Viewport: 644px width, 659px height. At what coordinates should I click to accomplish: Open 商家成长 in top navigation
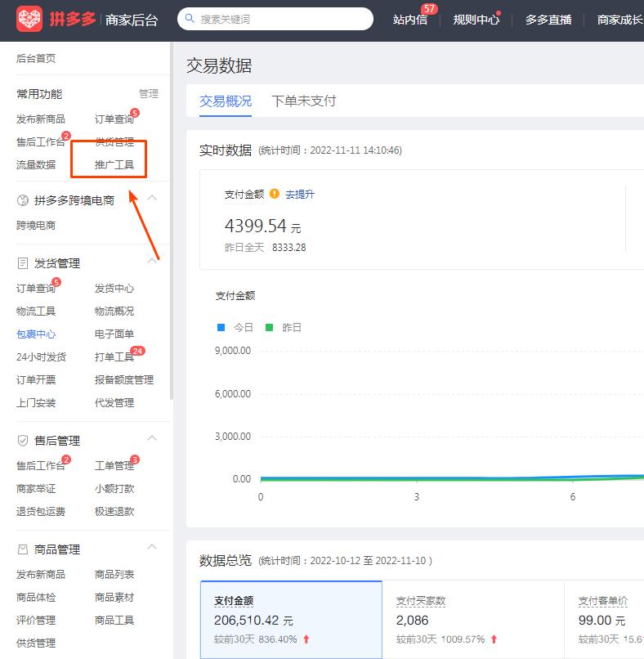click(x=620, y=20)
